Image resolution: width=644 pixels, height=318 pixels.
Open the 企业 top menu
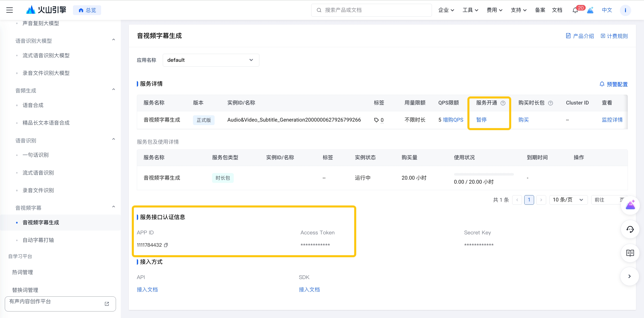pyautogui.click(x=446, y=10)
